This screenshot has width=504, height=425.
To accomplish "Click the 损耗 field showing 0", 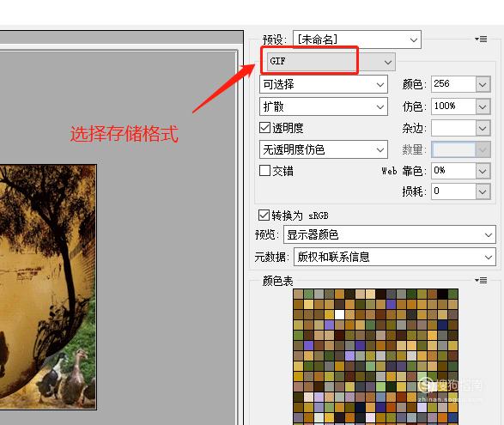I will coord(453,191).
